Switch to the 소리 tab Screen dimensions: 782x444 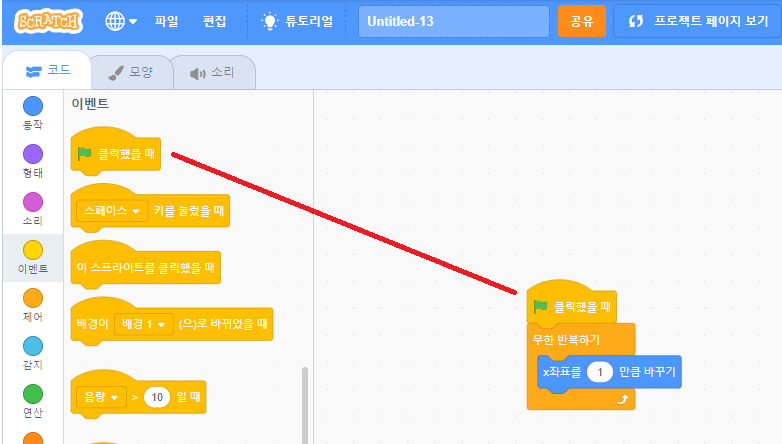[213, 73]
